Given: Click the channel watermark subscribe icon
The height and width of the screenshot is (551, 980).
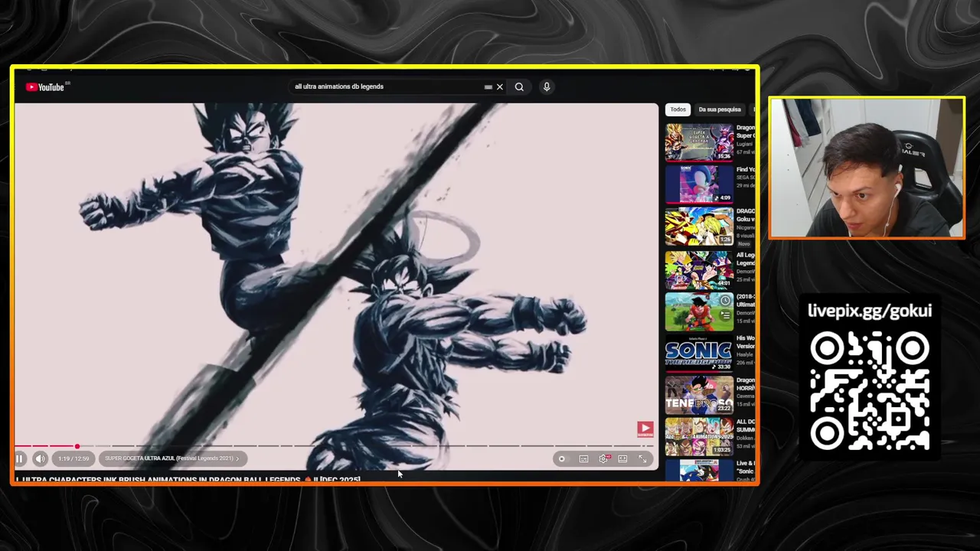Looking at the screenshot, I should (x=645, y=429).
